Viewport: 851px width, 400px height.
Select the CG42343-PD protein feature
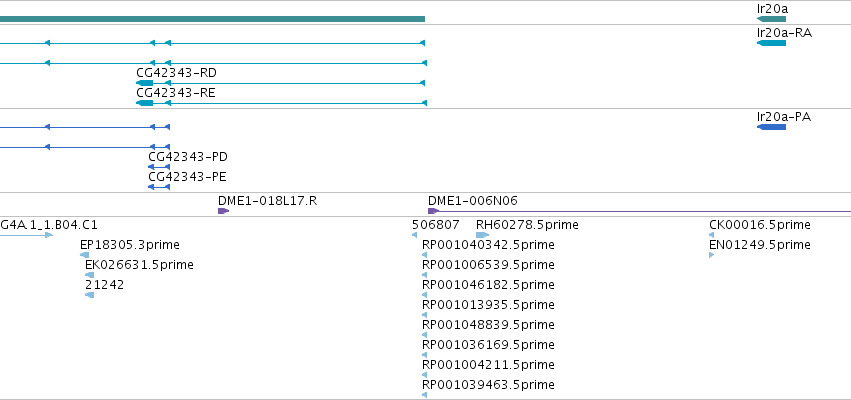158,167
